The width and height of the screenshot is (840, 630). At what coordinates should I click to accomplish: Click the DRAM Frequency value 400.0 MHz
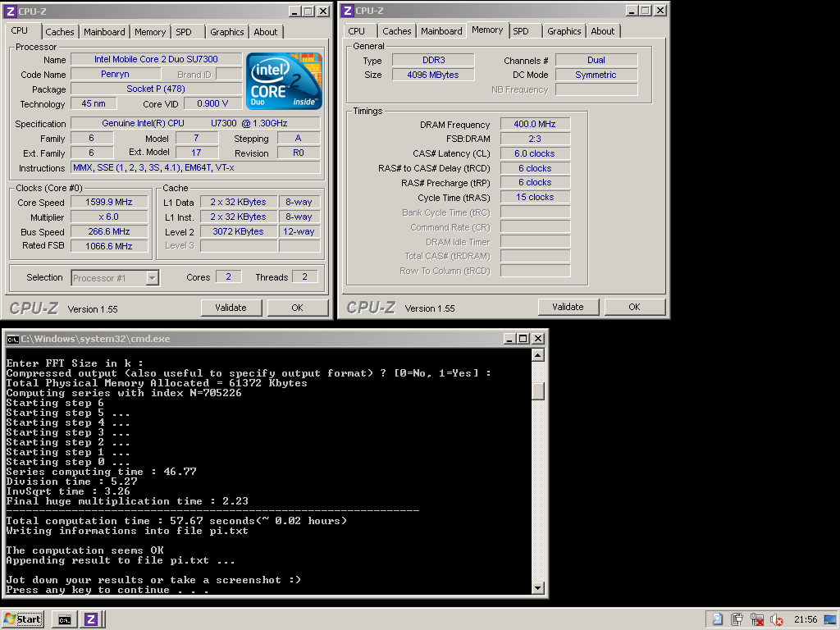pyautogui.click(x=535, y=124)
